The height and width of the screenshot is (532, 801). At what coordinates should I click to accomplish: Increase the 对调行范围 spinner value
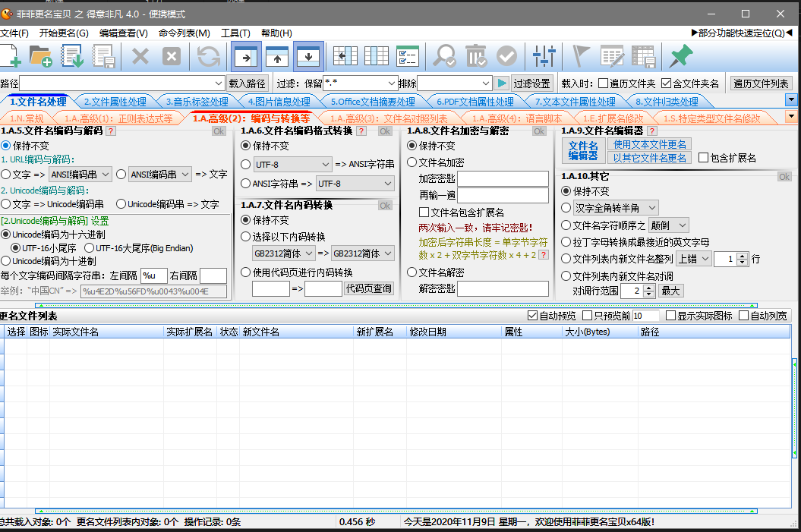tap(650, 288)
